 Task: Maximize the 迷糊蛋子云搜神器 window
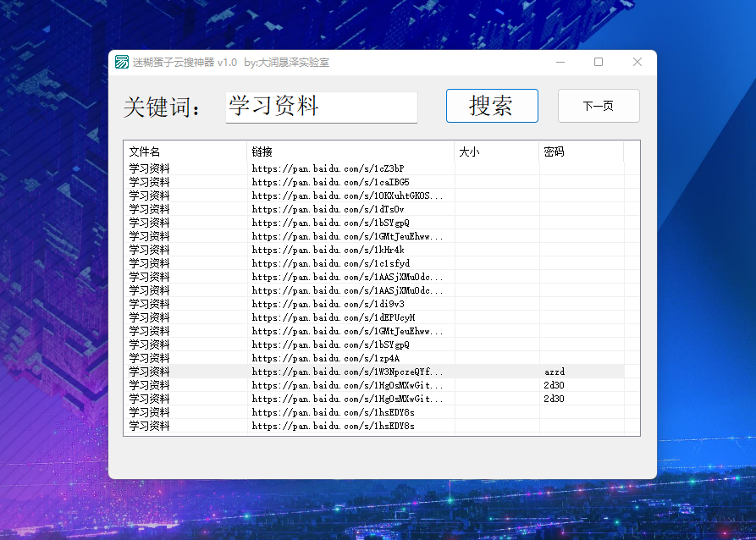click(599, 63)
